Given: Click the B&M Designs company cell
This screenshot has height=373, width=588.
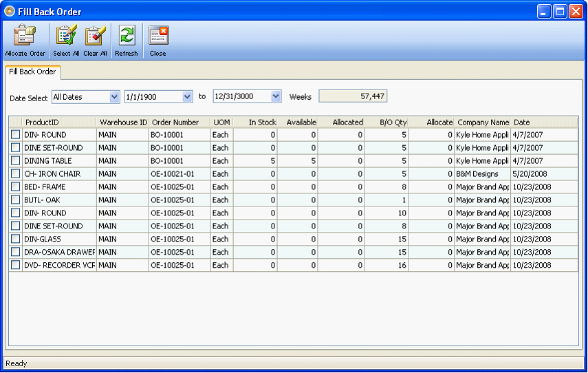Looking at the screenshot, I should click(x=483, y=173).
